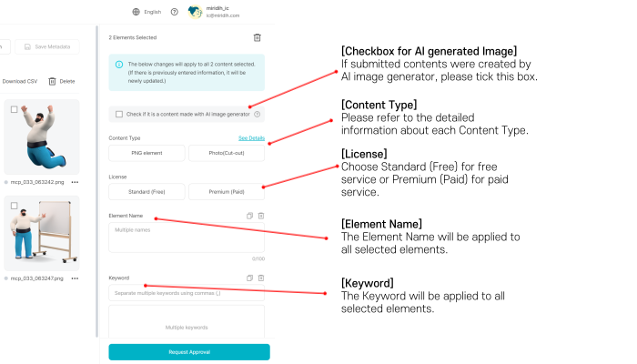Click the AI image generator help icon
The width and height of the screenshot is (637, 364).
coord(258,114)
